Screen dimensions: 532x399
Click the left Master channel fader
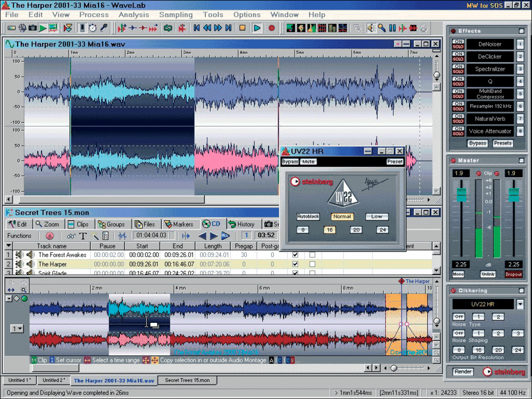click(x=461, y=195)
